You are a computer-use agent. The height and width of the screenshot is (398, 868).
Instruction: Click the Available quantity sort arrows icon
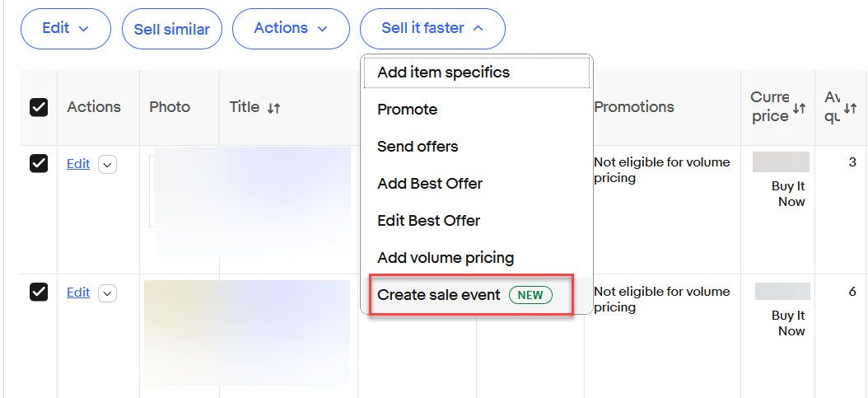[x=851, y=108]
